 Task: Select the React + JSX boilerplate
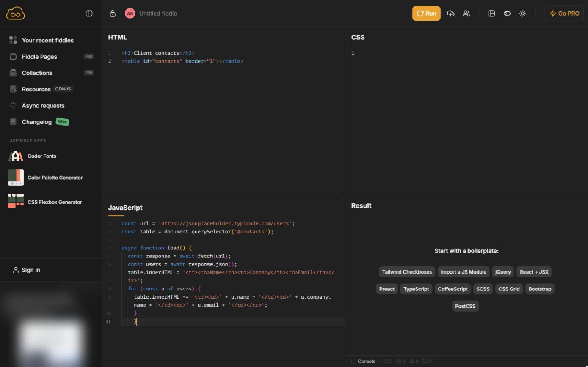tap(534, 272)
